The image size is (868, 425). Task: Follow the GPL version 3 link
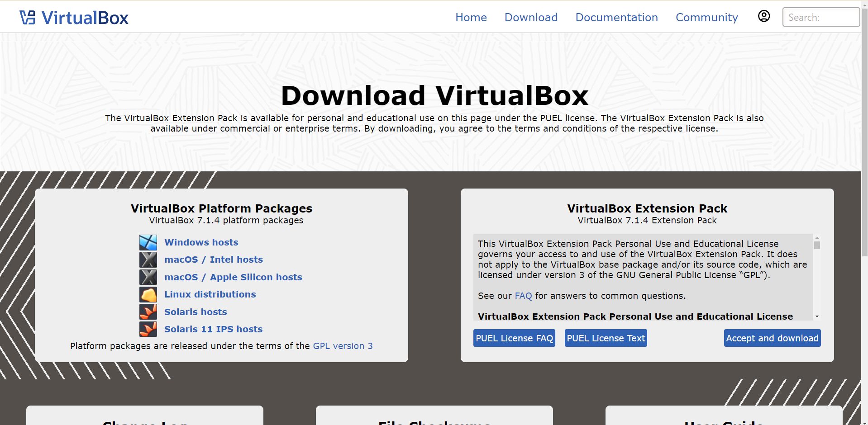click(343, 346)
